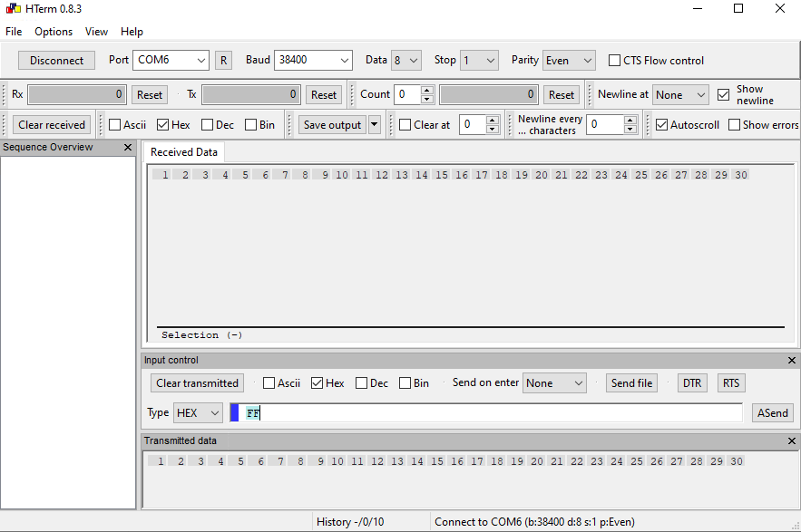Click the Send file button
Viewport: 801px width, 532px height.
pyautogui.click(x=632, y=383)
